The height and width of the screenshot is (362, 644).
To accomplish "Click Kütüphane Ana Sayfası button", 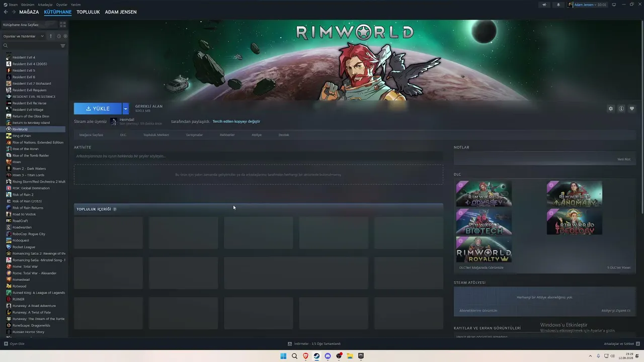I will click(29, 25).
